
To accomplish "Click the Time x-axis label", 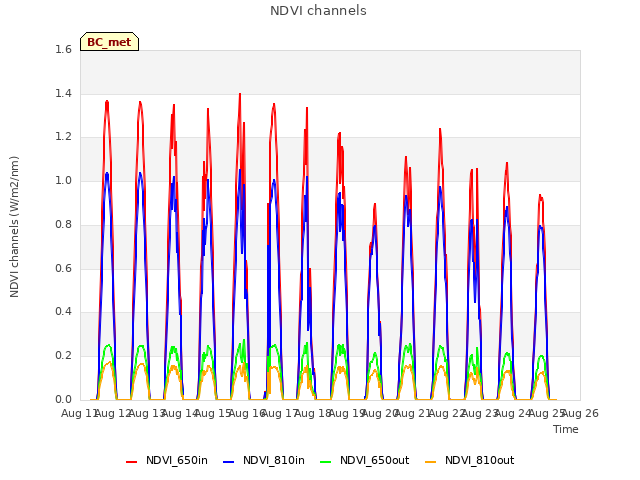I will click(566, 429).
